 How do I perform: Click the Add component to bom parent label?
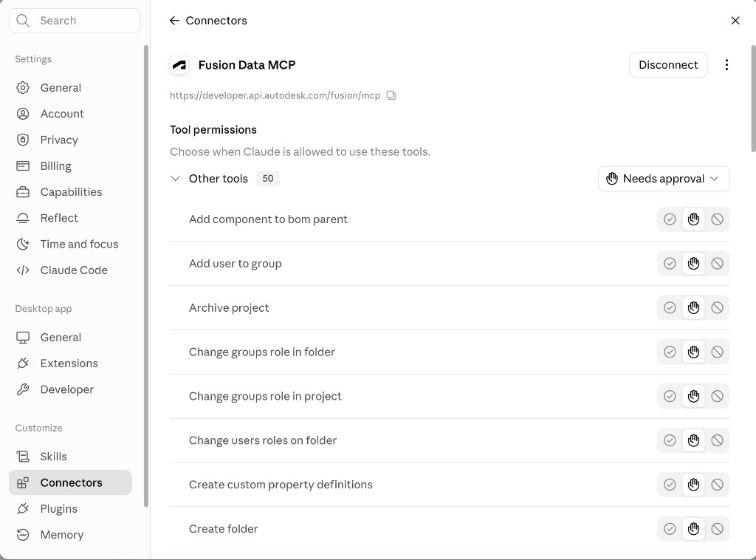click(268, 219)
